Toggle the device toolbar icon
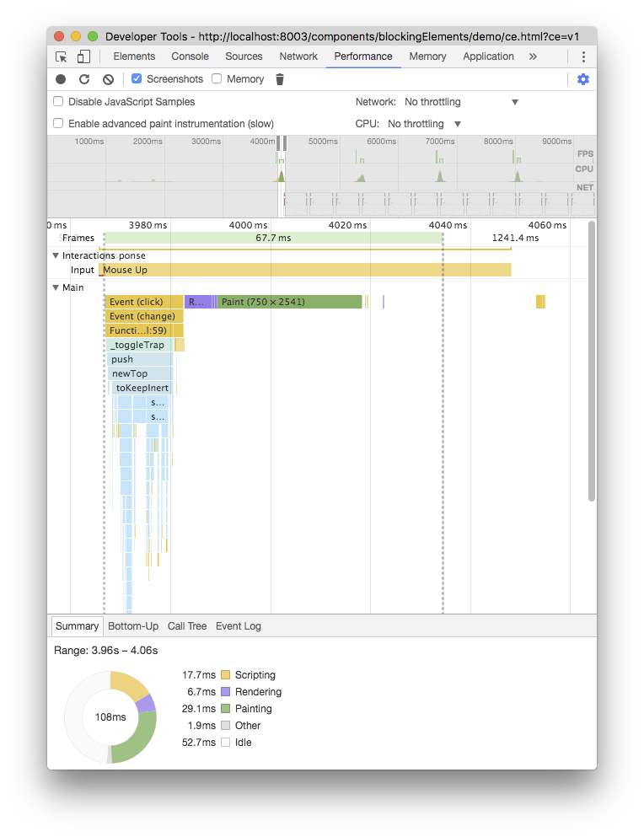Image resolution: width=644 pixels, height=837 pixels. [83, 56]
